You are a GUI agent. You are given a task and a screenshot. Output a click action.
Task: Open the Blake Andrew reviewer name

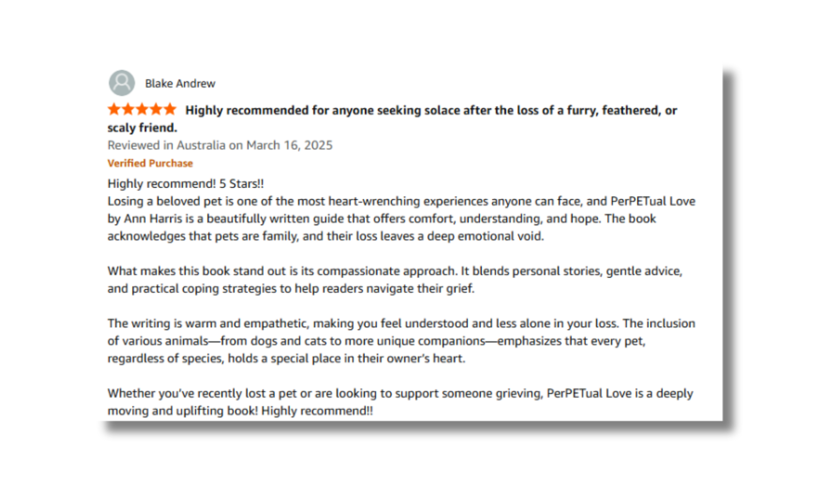(x=180, y=84)
